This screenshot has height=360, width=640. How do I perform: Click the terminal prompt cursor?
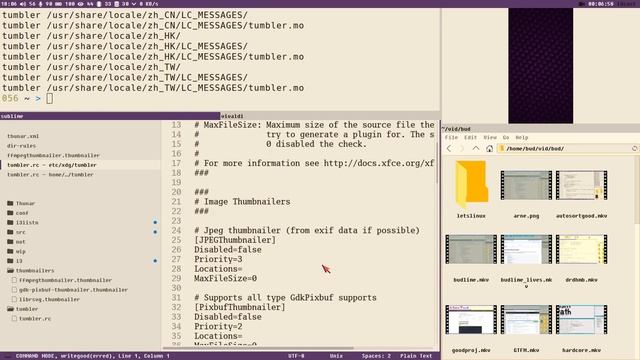click(49, 98)
